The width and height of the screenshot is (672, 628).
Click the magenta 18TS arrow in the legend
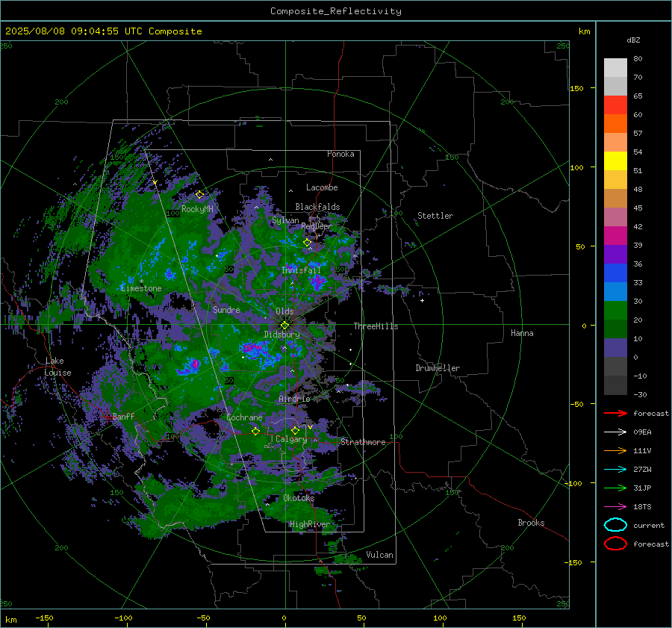615,507
